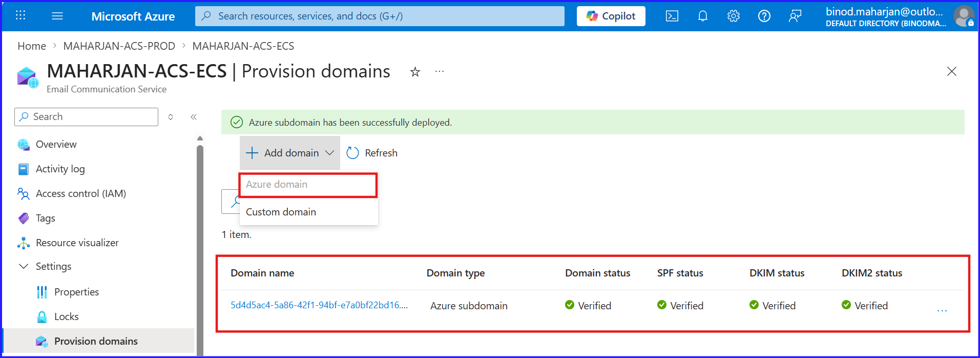Viewport: 980px width, 358px height.
Task: Click the Resource visualizer icon
Action: 24,243
